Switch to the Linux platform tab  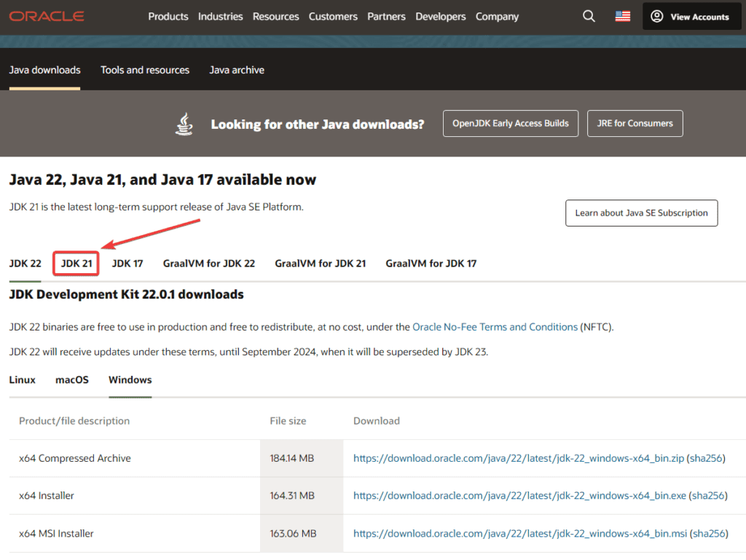click(x=23, y=379)
